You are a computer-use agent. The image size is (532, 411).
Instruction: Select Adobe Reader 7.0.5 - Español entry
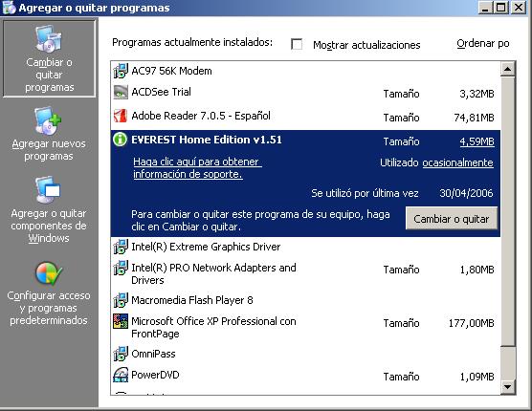click(305, 117)
